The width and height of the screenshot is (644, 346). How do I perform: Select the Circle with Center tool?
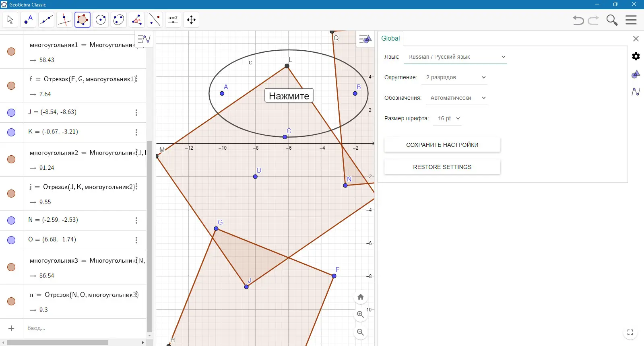[101, 20]
